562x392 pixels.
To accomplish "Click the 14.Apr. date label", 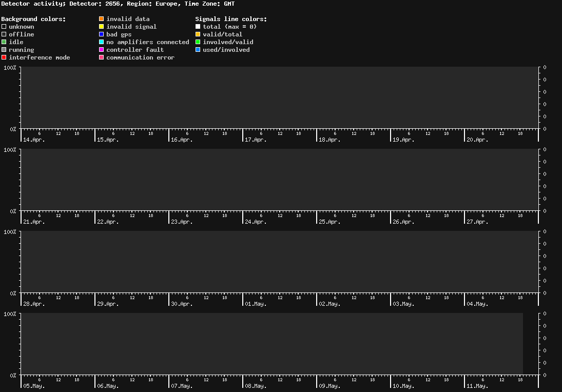I will tap(34, 140).
